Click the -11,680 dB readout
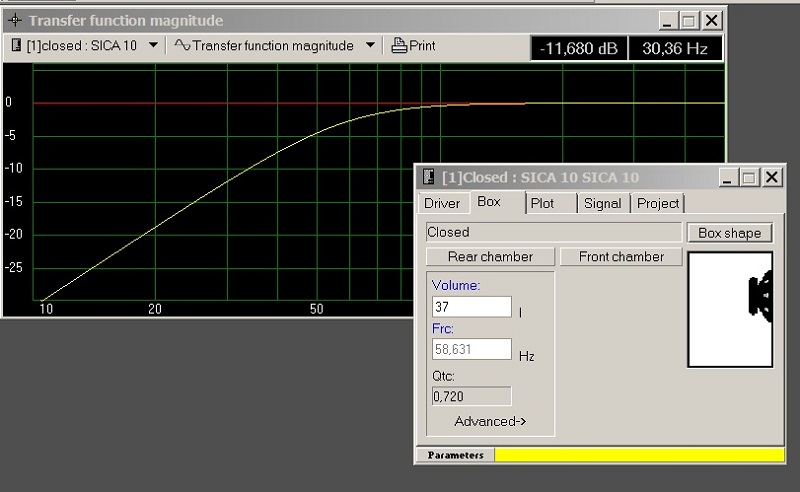Viewport: 800px width, 492px height. pos(579,48)
